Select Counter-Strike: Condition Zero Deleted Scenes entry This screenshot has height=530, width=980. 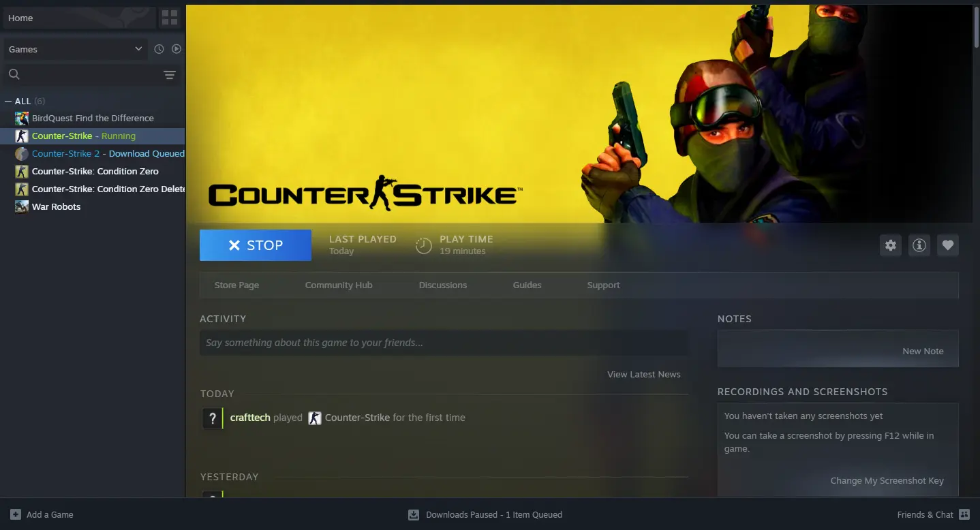[93, 189]
